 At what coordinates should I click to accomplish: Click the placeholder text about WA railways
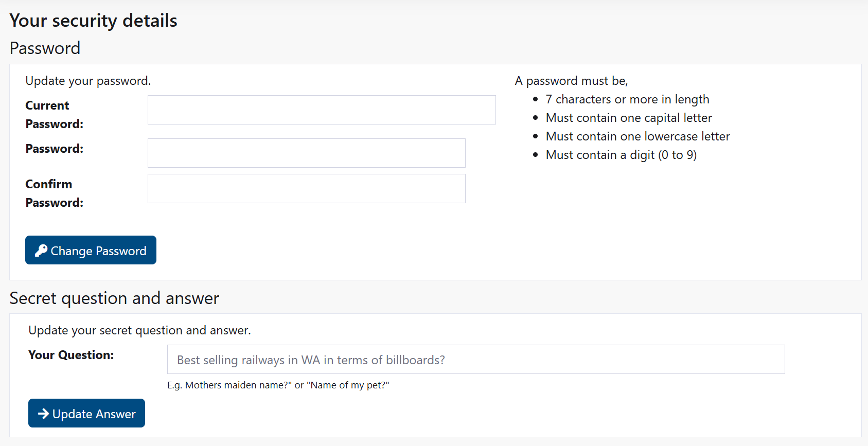[x=310, y=360]
